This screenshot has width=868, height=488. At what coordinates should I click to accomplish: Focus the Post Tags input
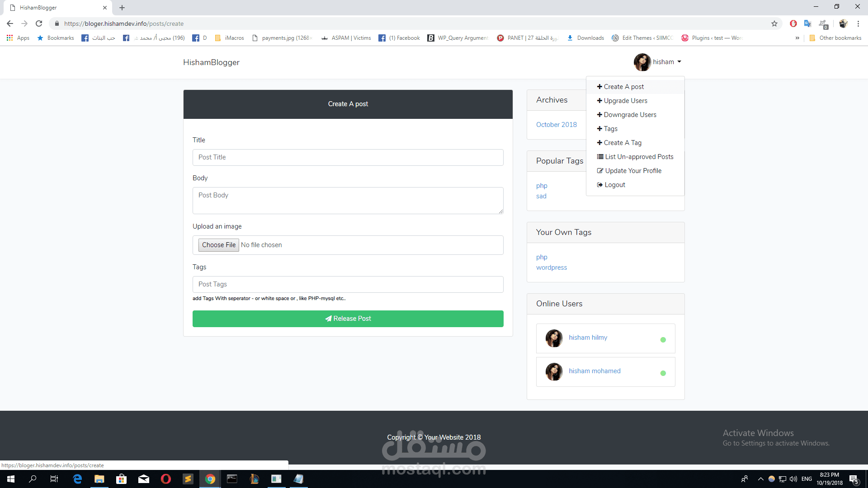tap(348, 284)
